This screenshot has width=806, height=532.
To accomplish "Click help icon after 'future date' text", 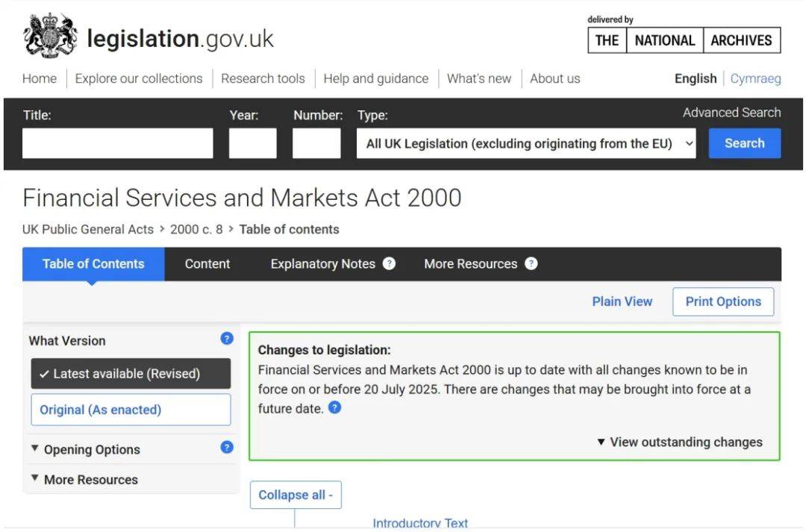I will pyautogui.click(x=334, y=408).
